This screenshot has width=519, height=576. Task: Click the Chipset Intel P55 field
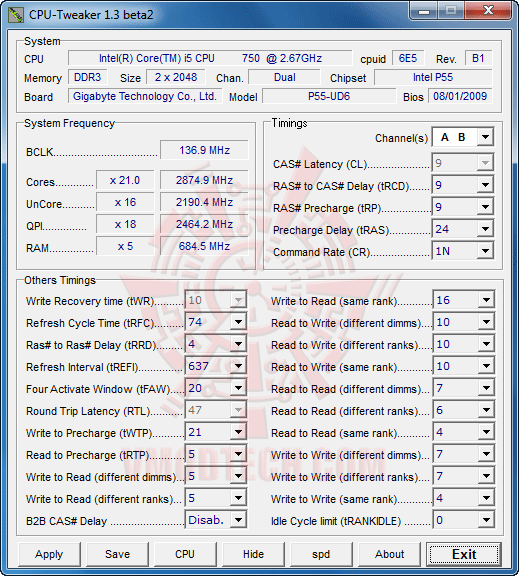tap(433, 77)
